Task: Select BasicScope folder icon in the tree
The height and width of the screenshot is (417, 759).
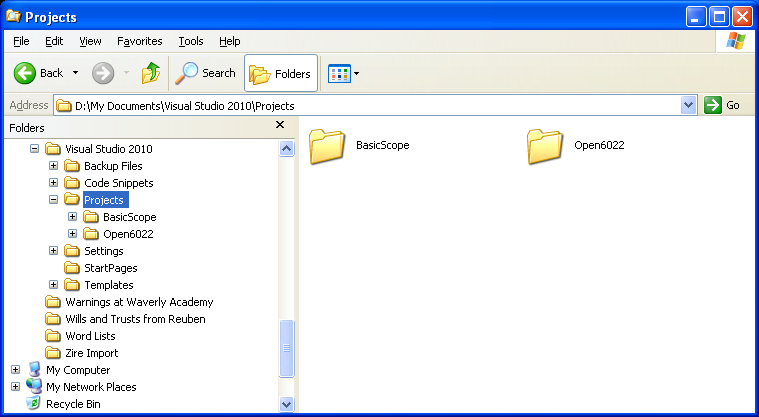Action: [91, 216]
